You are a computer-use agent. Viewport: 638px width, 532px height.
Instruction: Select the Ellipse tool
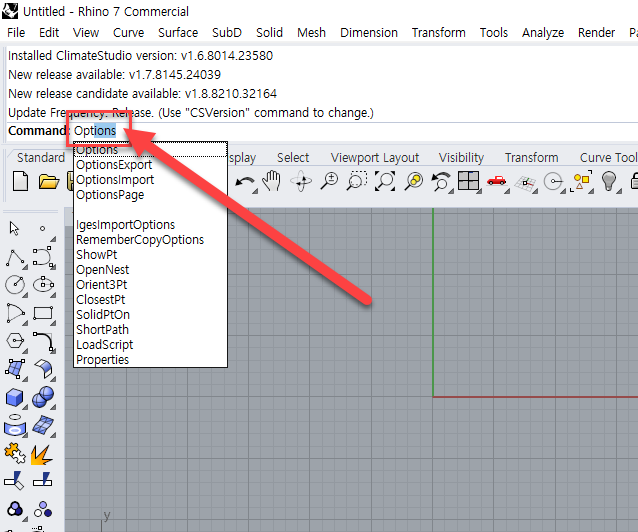[43, 285]
